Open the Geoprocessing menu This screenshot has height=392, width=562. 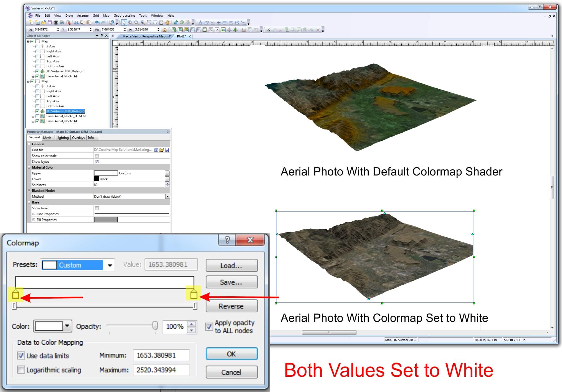pos(124,16)
